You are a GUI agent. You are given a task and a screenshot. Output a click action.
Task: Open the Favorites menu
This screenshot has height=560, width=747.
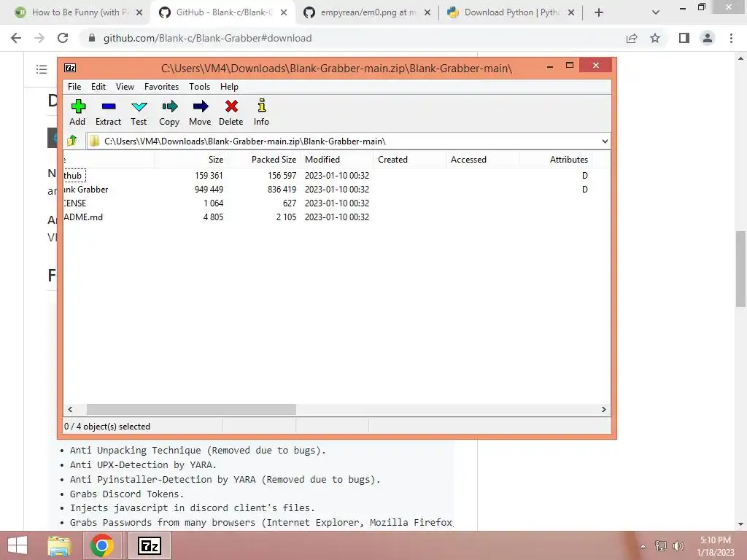click(x=161, y=87)
